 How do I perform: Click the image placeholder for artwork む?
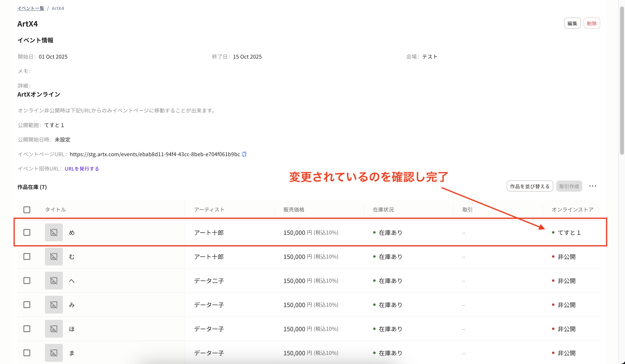pyautogui.click(x=54, y=256)
